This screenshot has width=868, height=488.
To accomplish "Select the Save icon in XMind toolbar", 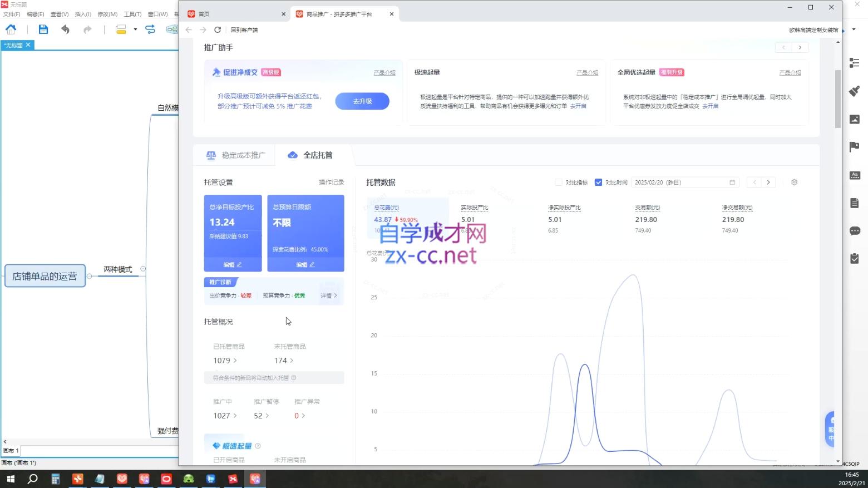I will 43,29.
